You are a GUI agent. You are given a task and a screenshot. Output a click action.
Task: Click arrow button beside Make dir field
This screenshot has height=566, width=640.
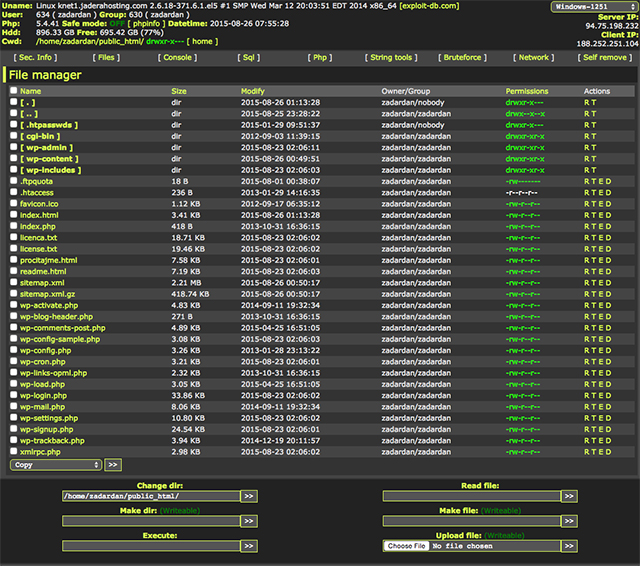[249, 521]
